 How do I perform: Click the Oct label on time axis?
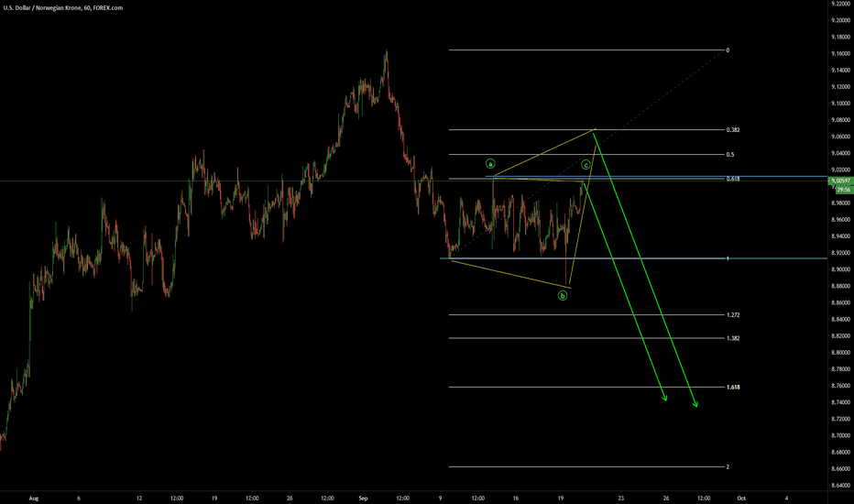tap(740, 498)
